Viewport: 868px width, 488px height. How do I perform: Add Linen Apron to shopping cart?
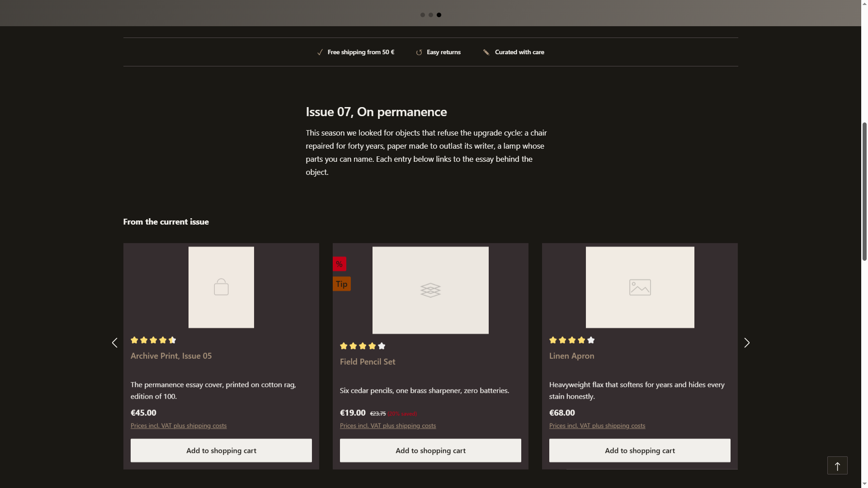tap(640, 450)
